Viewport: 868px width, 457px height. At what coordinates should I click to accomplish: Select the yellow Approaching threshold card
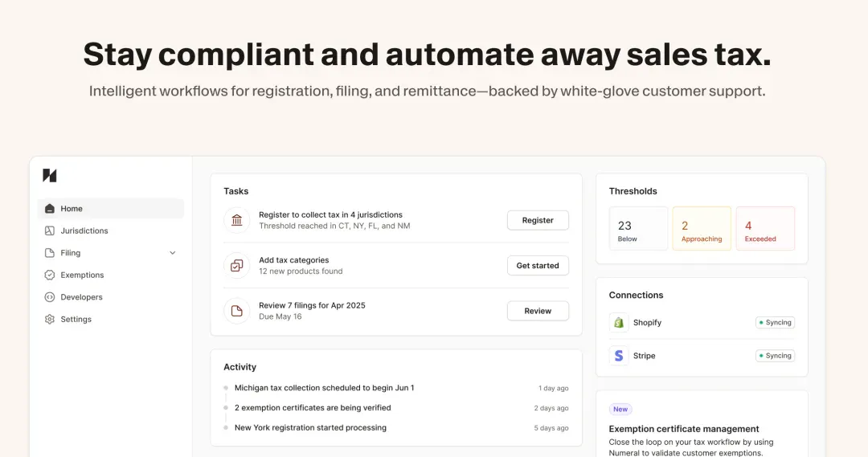tap(702, 228)
